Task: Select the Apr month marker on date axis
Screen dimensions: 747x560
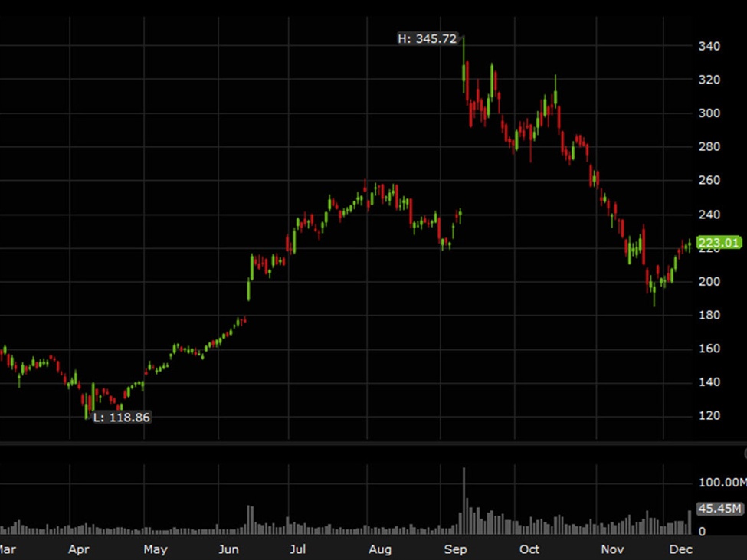Action: pyautogui.click(x=79, y=549)
